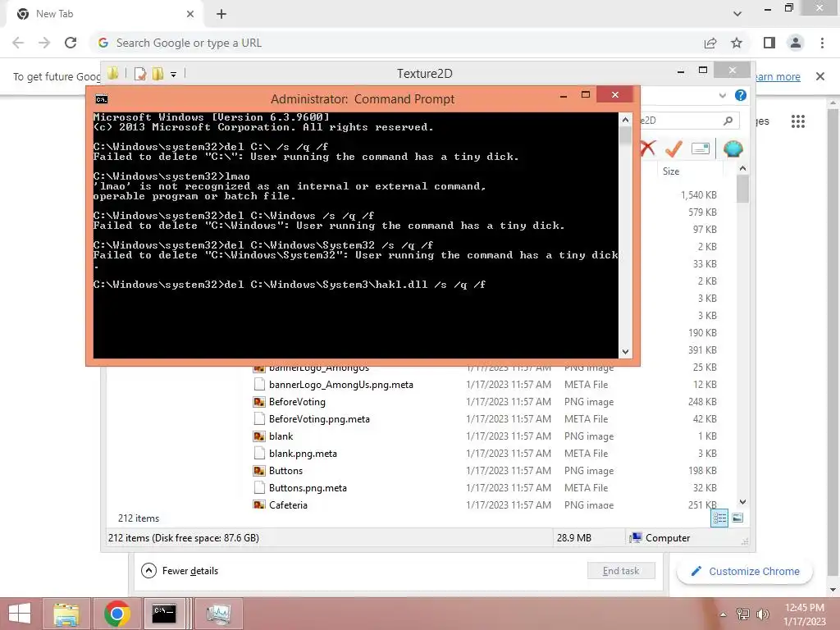Bookmark this tab with the star icon
840x630 pixels.
737,43
